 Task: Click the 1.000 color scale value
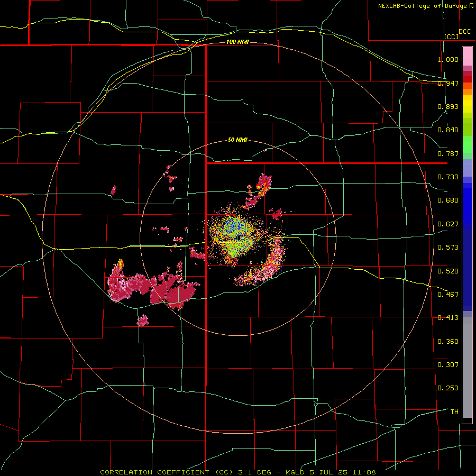tap(448, 59)
